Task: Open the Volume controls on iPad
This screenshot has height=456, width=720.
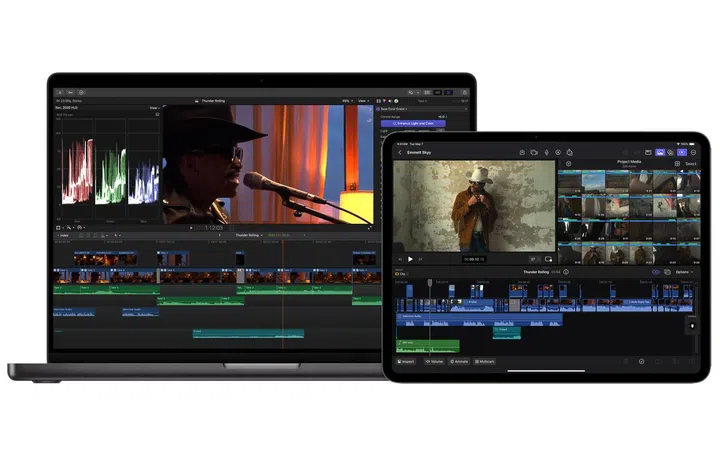Action: 434,361
